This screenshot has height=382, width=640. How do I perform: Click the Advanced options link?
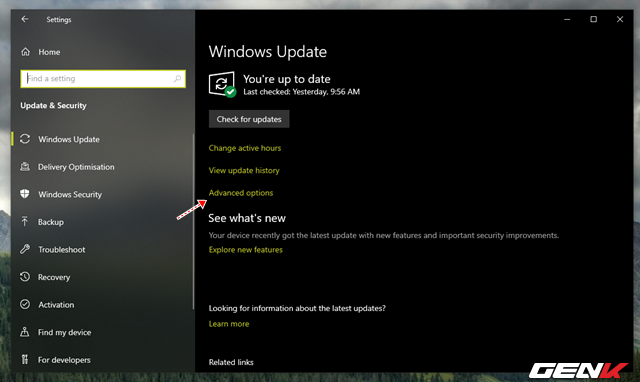[x=241, y=193]
